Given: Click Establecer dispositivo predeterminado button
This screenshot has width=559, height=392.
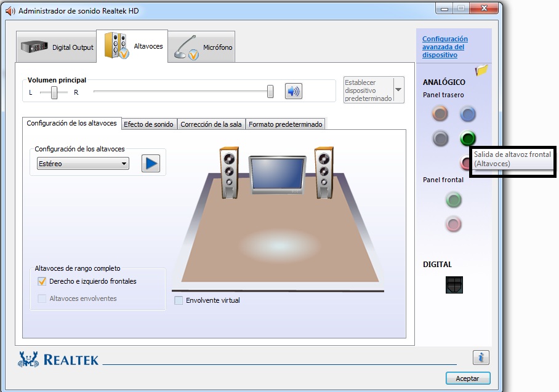Looking at the screenshot, I should [x=369, y=90].
